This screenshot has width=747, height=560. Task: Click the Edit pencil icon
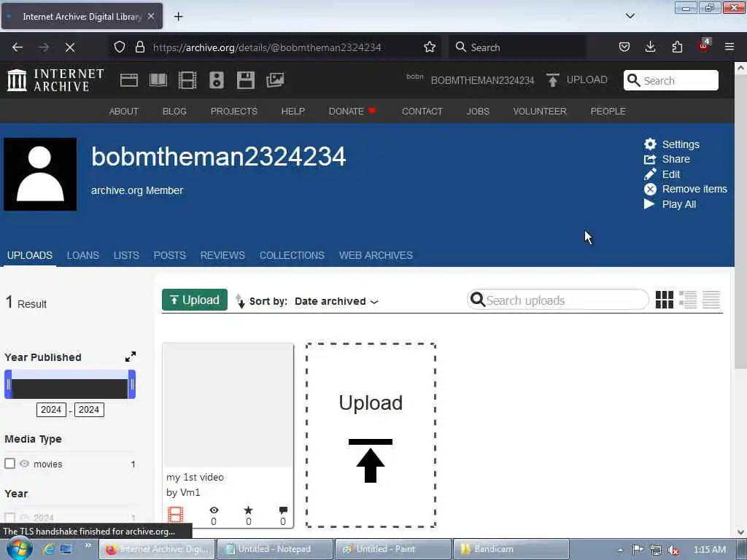point(650,174)
